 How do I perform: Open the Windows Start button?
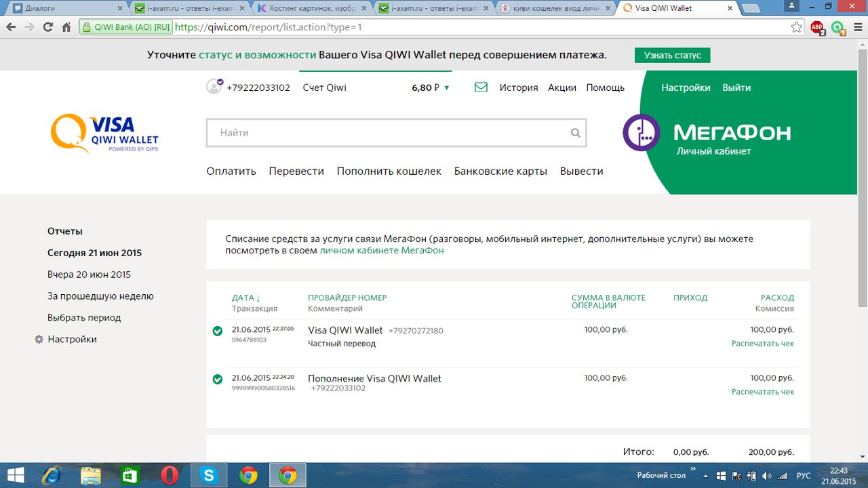click(15, 476)
